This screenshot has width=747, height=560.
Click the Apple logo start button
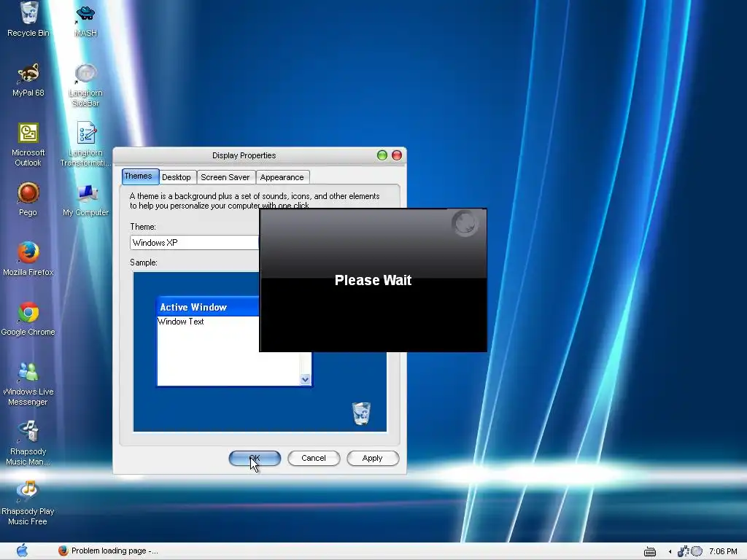pos(22,551)
